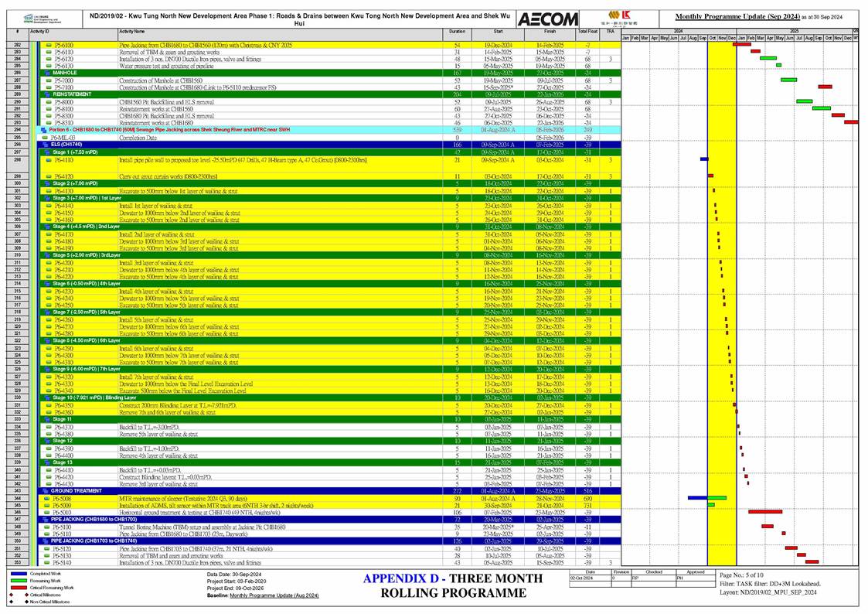Click the Duration column header
This screenshot has height=614, width=868.
tap(457, 32)
